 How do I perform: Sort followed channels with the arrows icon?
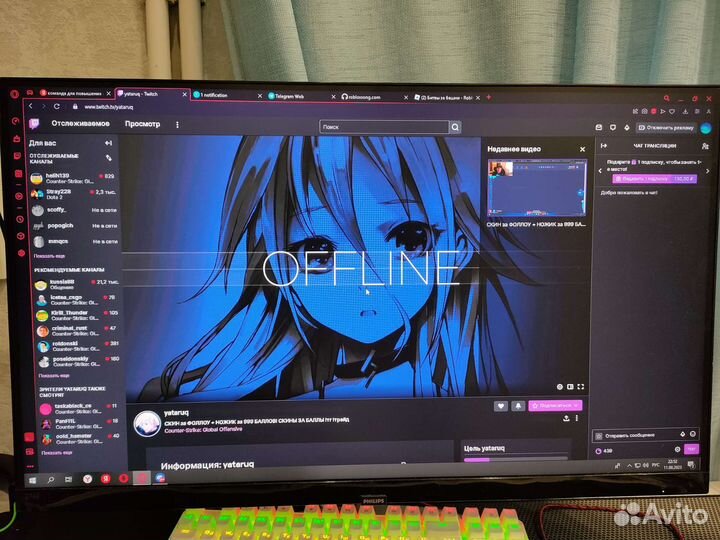pyautogui.click(x=109, y=158)
